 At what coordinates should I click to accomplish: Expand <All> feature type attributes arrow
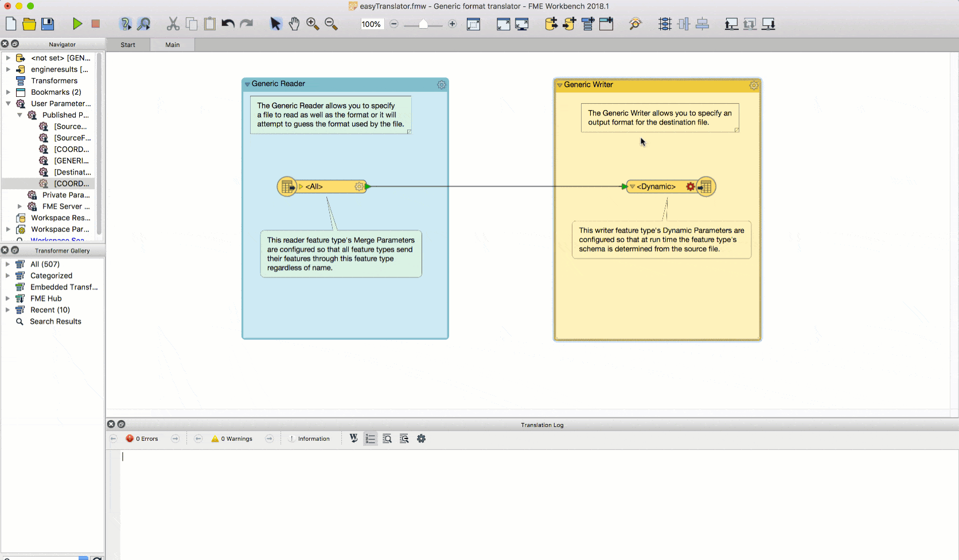[301, 187]
